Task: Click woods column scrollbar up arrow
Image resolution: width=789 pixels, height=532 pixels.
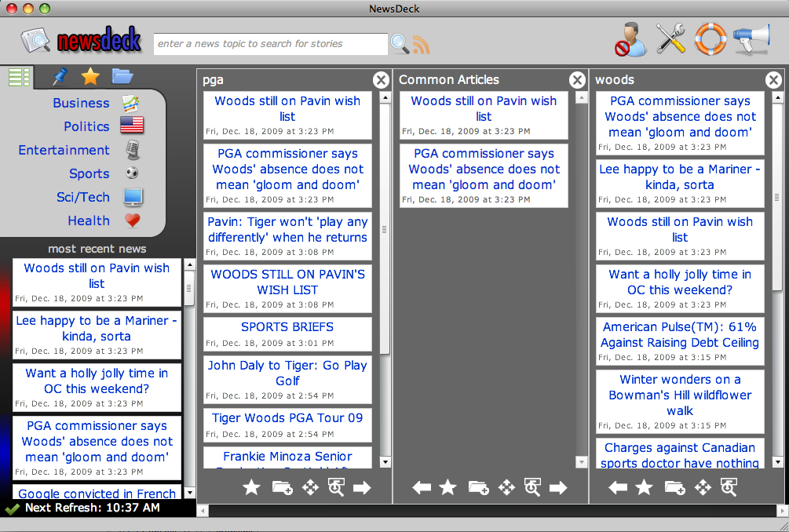Action: click(x=777, y=97)
